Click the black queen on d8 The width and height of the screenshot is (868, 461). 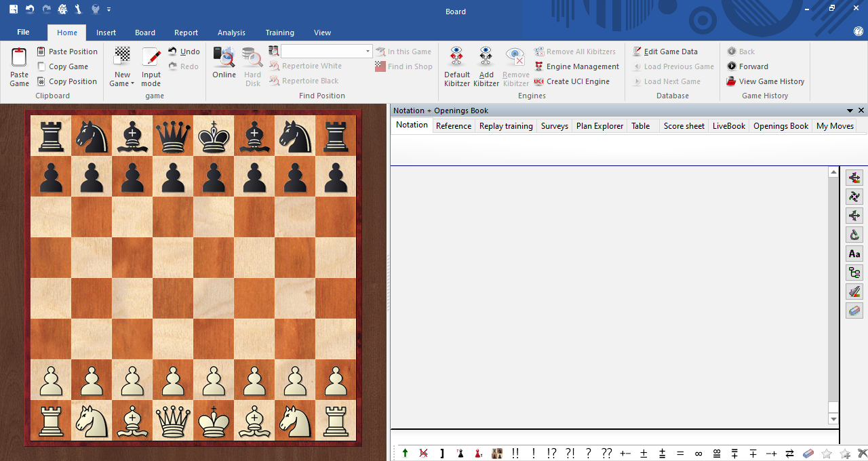tap(173, 136)
